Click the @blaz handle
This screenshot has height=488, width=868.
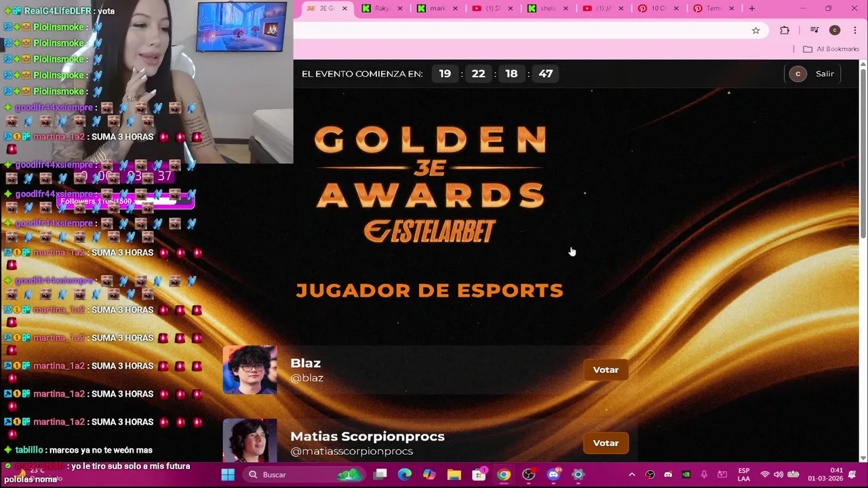point(307,378)
